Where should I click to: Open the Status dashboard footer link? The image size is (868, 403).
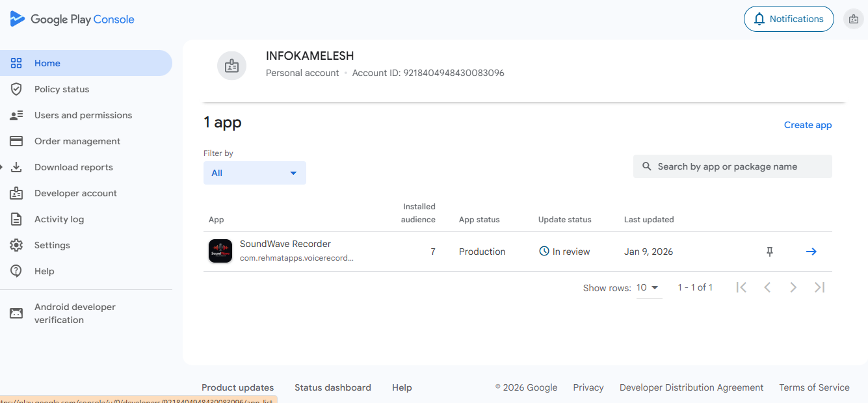(333, 387)
